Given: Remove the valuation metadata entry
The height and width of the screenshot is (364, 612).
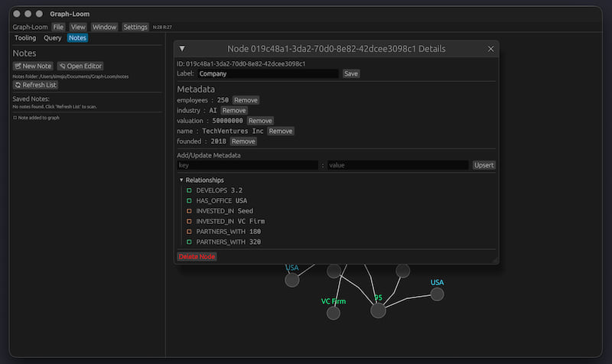Looking at the screenshot, I should (260, 121).
